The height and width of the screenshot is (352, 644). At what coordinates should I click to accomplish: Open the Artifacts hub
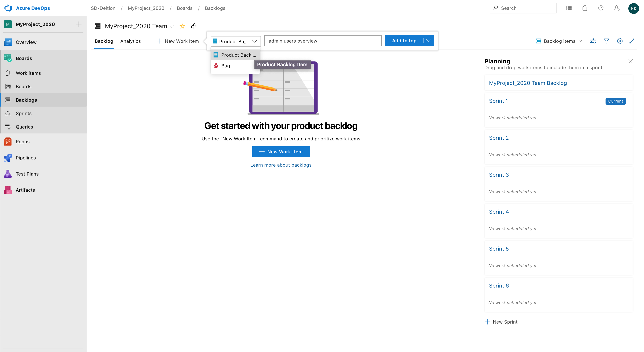[x=44, y=190]
